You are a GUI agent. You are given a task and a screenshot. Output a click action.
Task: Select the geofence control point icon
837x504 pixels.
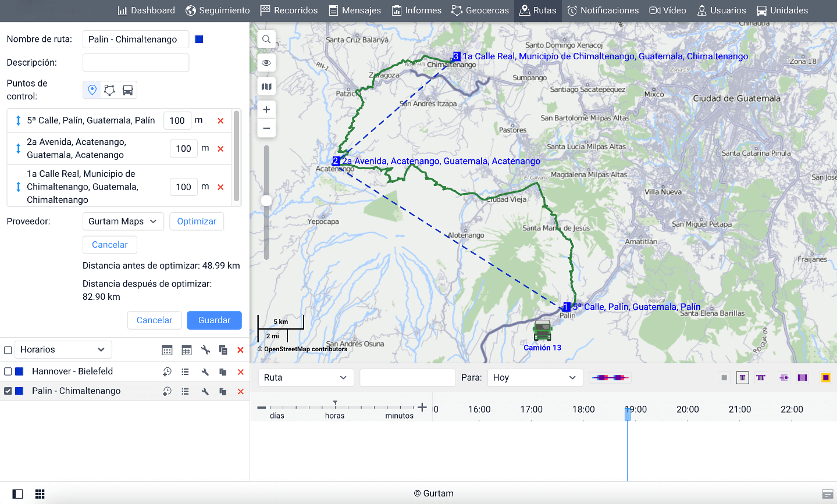coord(110,90)
